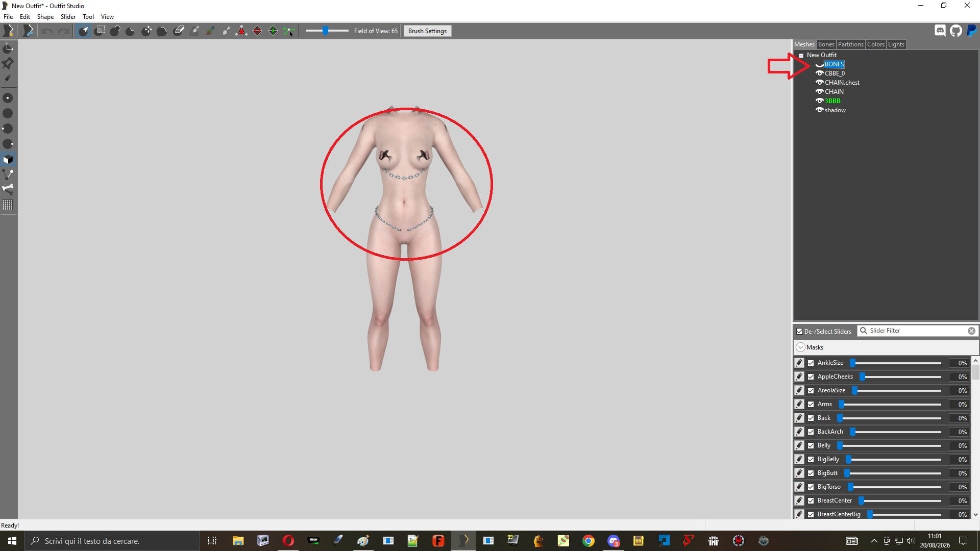Toggle the pencil Vertex Edit mode
980x551 pixels.
coord(8,79)
